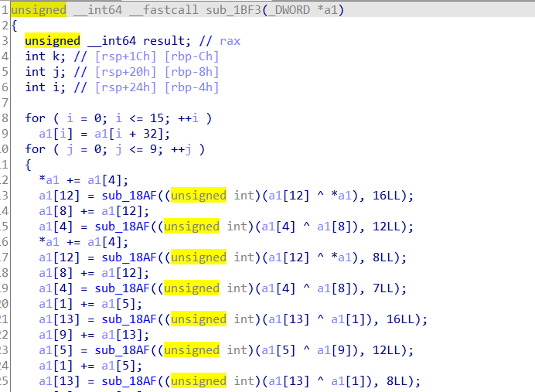Click the 'i <= 15' loop condition
This screenshot has width=535, height=392.
tap(142, 118)
